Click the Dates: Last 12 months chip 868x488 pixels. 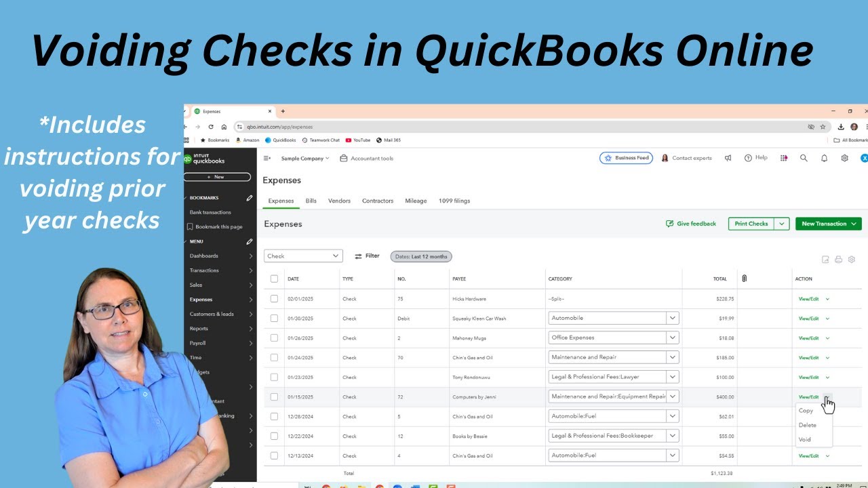tap(421, 256)
